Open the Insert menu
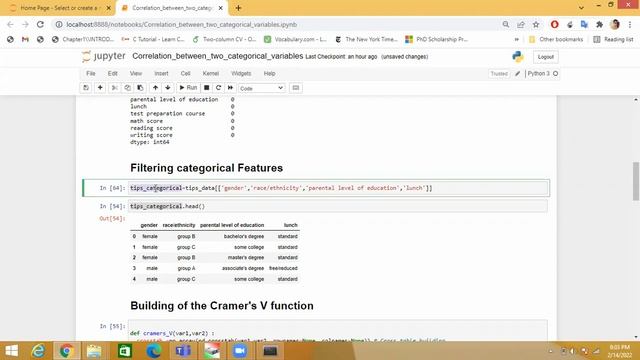 (x=161, y=73)
